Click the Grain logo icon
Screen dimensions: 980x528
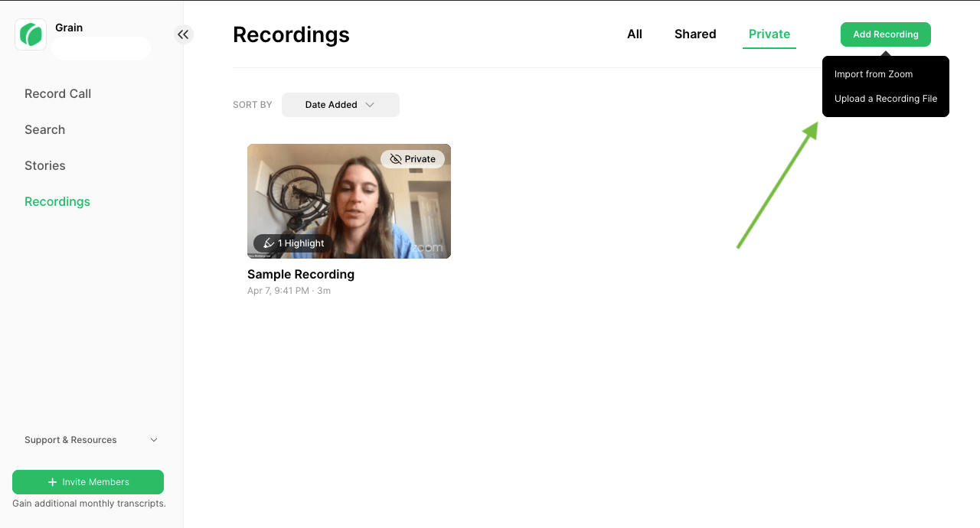tap(31, 34)
